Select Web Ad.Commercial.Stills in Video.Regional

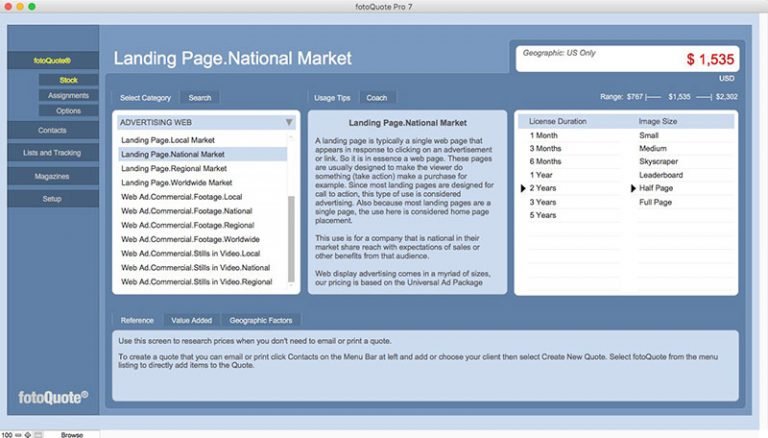pyautogui.click(x=202, y=282)
